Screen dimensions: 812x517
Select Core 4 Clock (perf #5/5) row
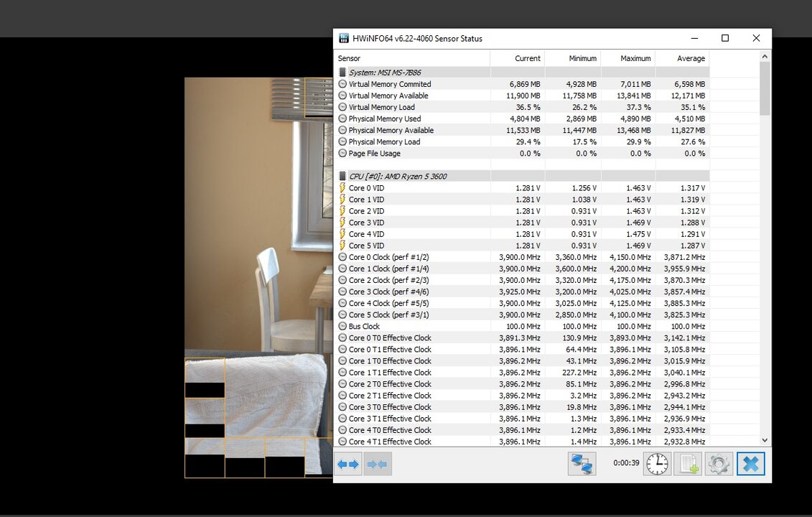(x=522, y=303)
